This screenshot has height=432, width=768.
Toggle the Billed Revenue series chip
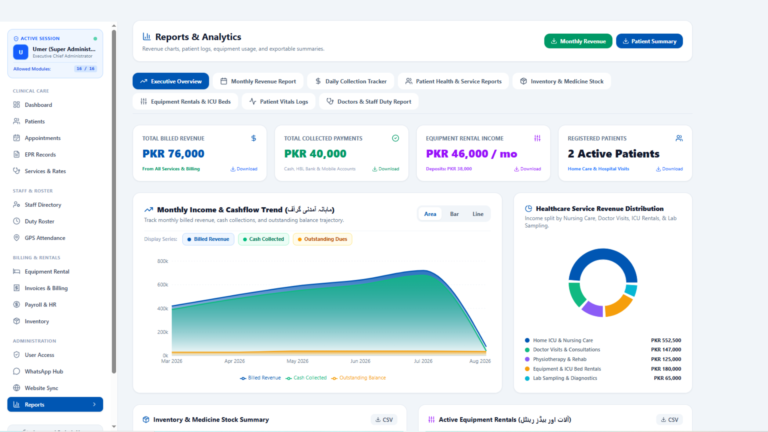point(208,239)
